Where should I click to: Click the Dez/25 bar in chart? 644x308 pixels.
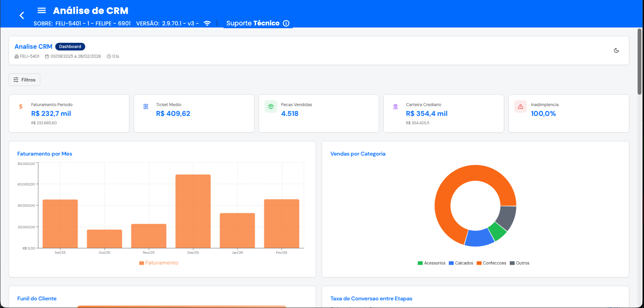tap(193, 211)
